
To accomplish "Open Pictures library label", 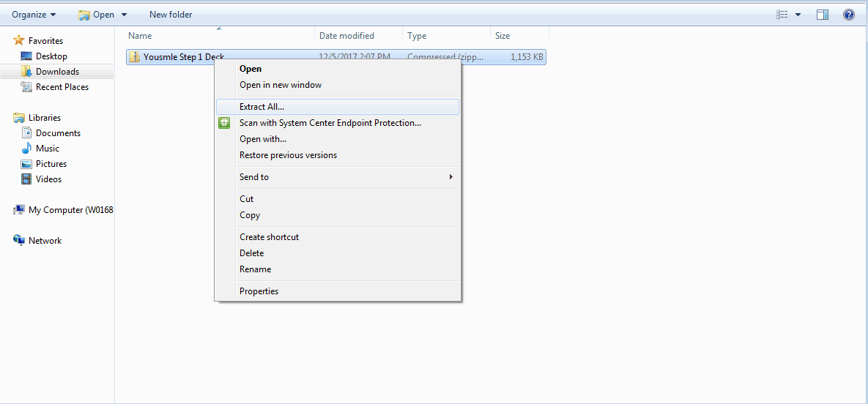I will [51, 164].
